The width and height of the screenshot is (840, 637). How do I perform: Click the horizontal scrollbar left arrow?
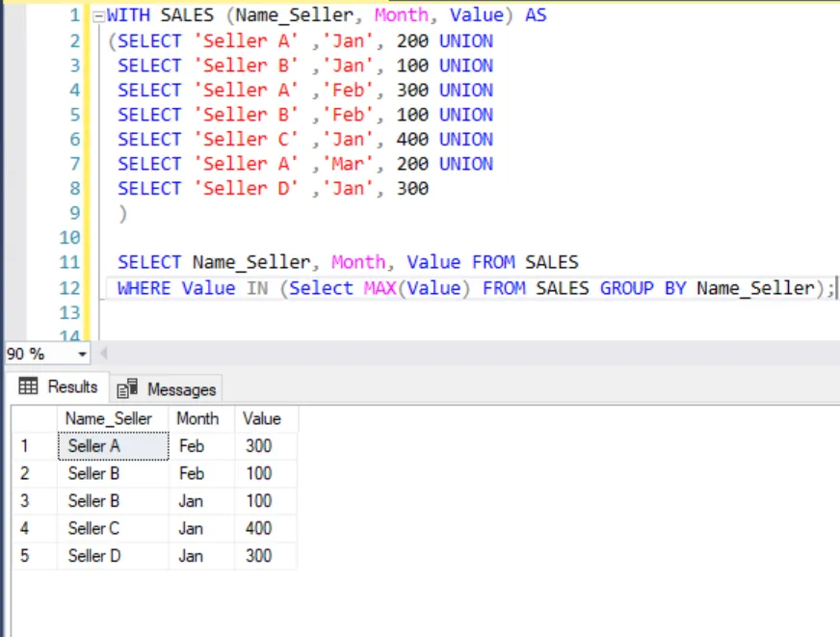tap(104, 353)
